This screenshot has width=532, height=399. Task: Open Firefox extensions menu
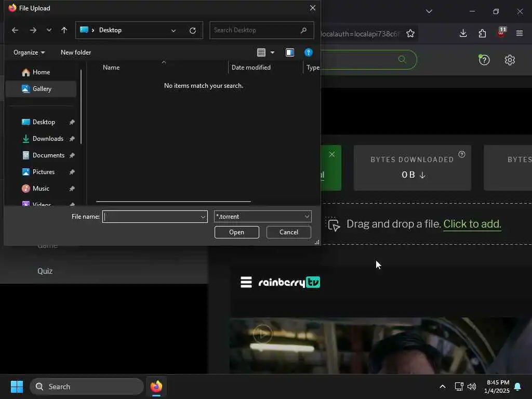[482, 33]
